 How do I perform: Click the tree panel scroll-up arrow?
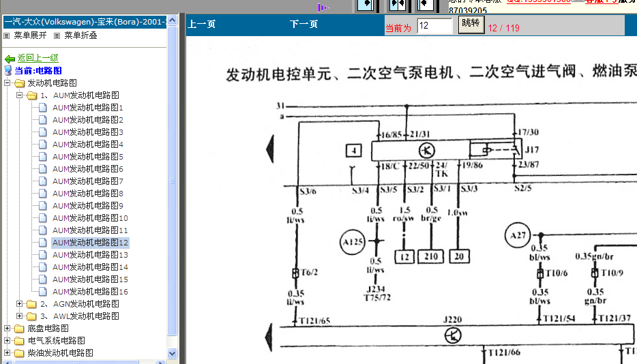(x=173, y=20)
